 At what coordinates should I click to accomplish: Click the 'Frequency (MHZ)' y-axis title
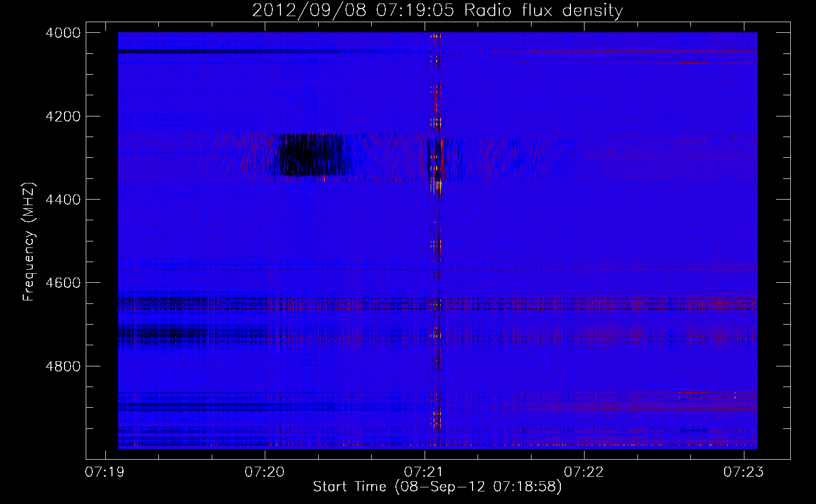28,242
